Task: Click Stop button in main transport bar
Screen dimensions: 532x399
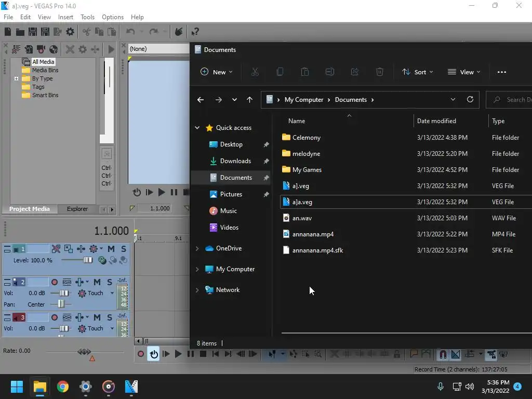Action: (203, 354)
